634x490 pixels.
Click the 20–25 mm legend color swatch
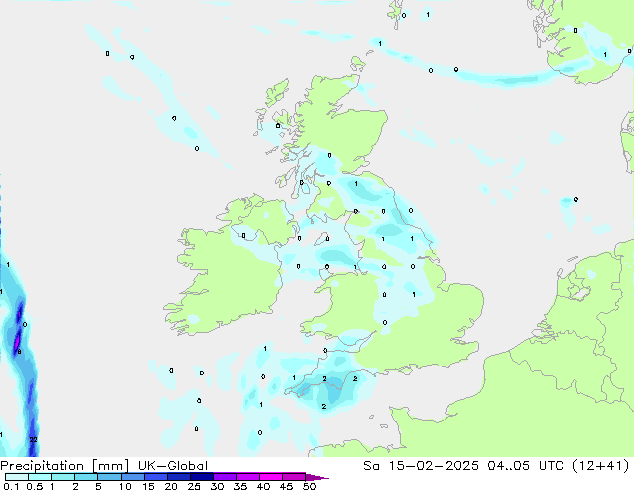click(179, 477)
